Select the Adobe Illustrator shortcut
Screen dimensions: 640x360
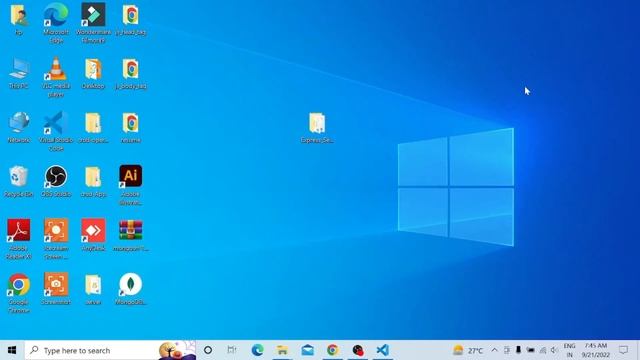pos(131,184)
